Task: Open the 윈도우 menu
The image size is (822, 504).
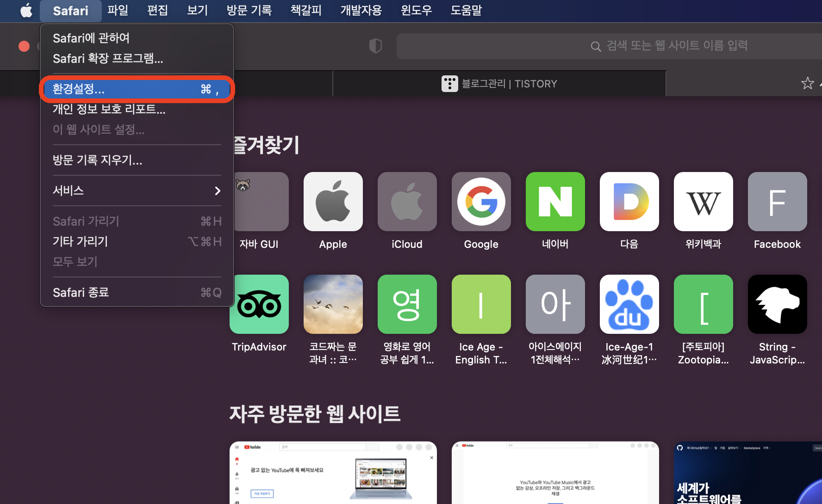Action: 416,11
